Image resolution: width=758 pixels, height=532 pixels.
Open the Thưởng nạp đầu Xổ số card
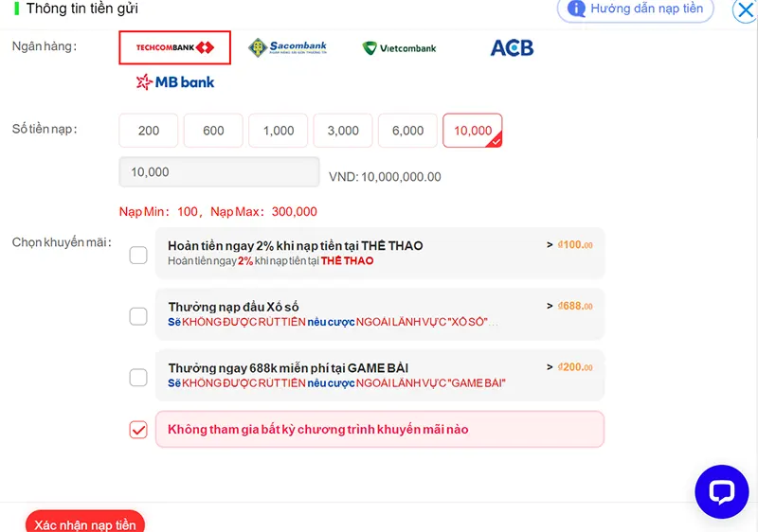[x=380, y=314]
